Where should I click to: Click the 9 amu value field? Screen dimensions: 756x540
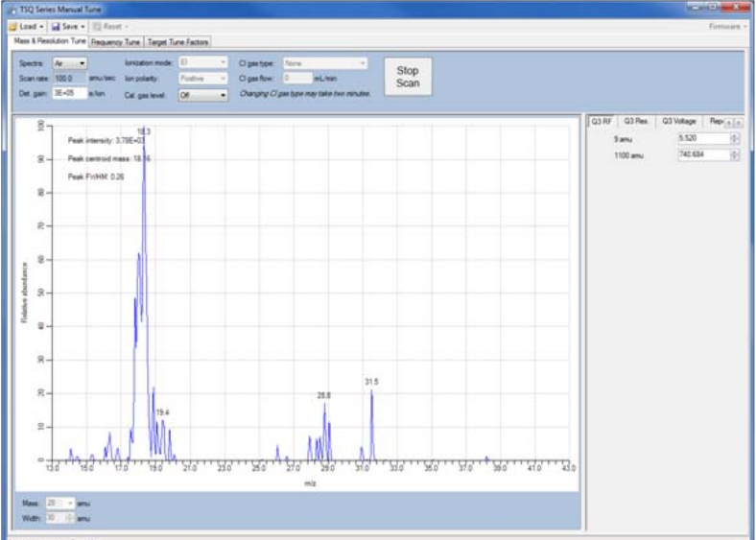pos(701,139)
